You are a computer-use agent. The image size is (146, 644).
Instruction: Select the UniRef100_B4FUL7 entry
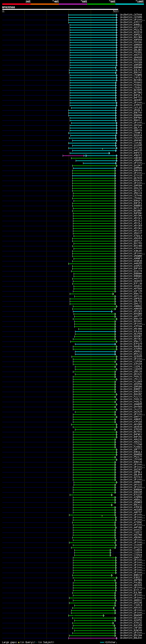pyautogui.click(x=131, y=95)
